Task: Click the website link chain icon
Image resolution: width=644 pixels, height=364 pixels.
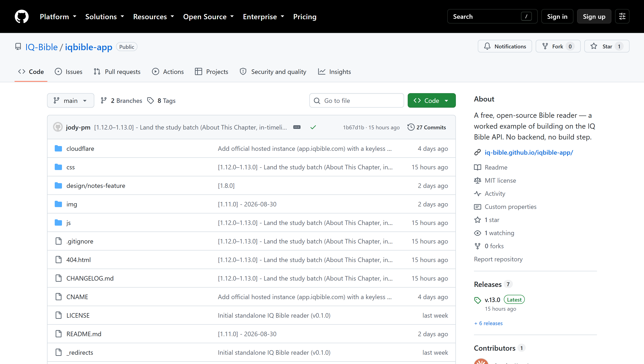Action: (x=478, y=152)
